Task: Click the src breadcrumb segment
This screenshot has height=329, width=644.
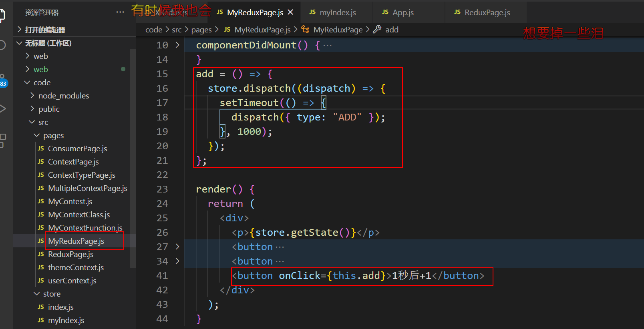Action: [177, 30]
